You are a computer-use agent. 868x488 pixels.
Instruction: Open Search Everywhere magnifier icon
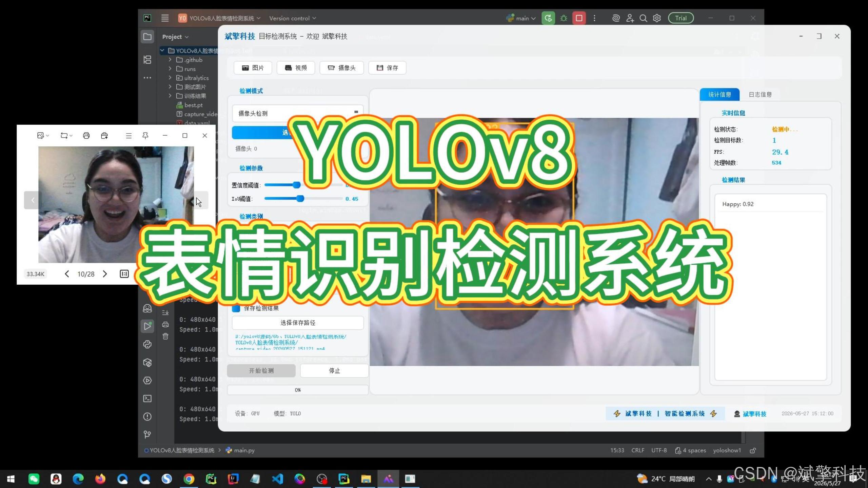point(643,18)
